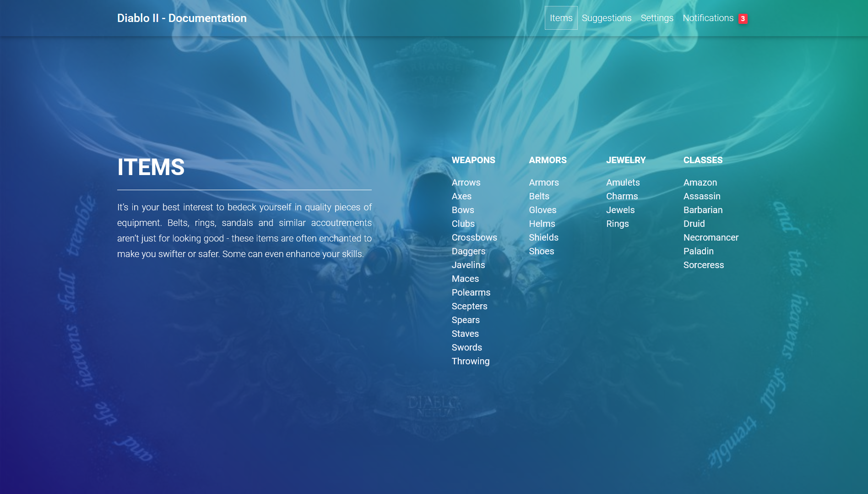868x494 pixels.
Task: Open the Arrows weapons page
Action: (466, 182)
